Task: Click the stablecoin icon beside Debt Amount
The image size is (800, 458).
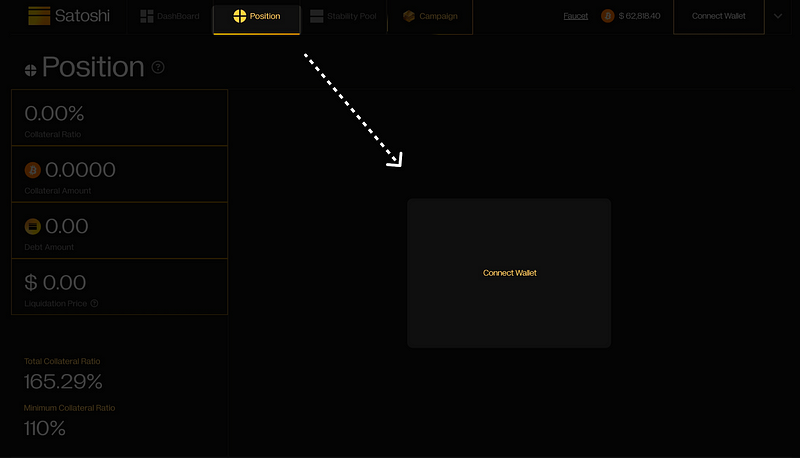Action: [33, 226]
